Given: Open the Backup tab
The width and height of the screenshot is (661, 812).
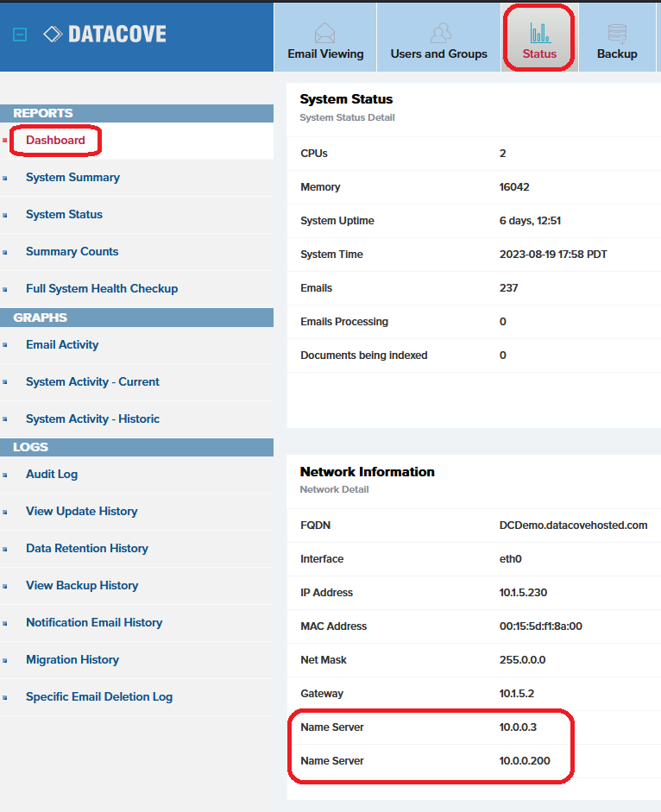Looking at the screenshot, I should pyautogui.click(x=617, y=37).
